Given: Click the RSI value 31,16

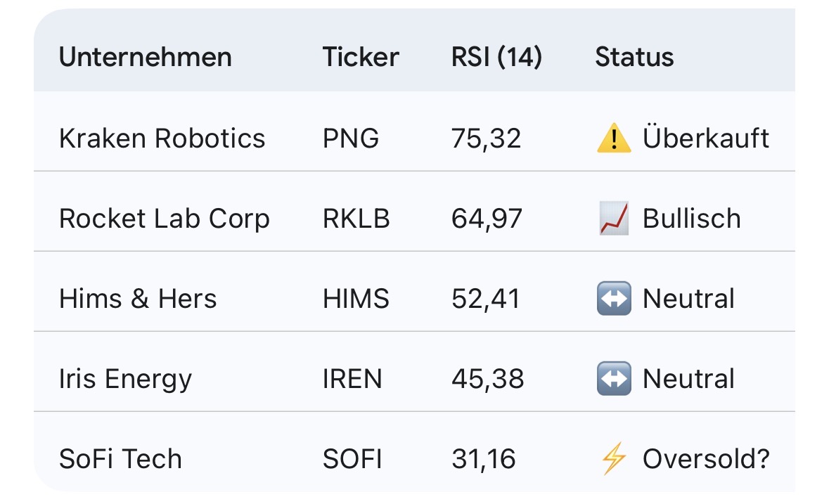Looking at the screenshot, I should point(484,459).
